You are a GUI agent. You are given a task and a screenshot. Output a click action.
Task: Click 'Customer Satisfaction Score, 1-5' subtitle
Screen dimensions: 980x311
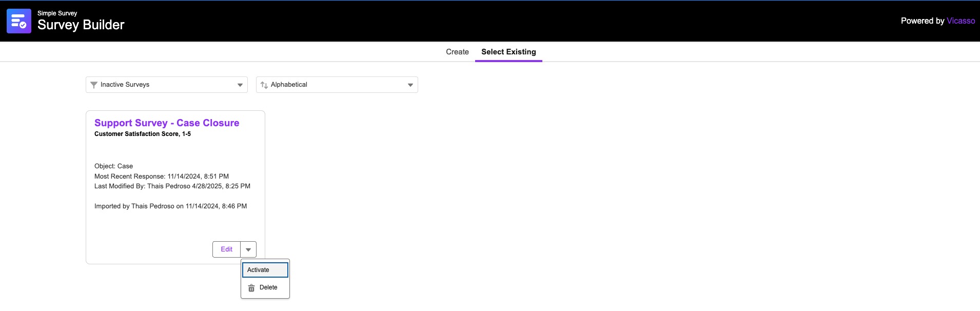(x=143, y=134)
